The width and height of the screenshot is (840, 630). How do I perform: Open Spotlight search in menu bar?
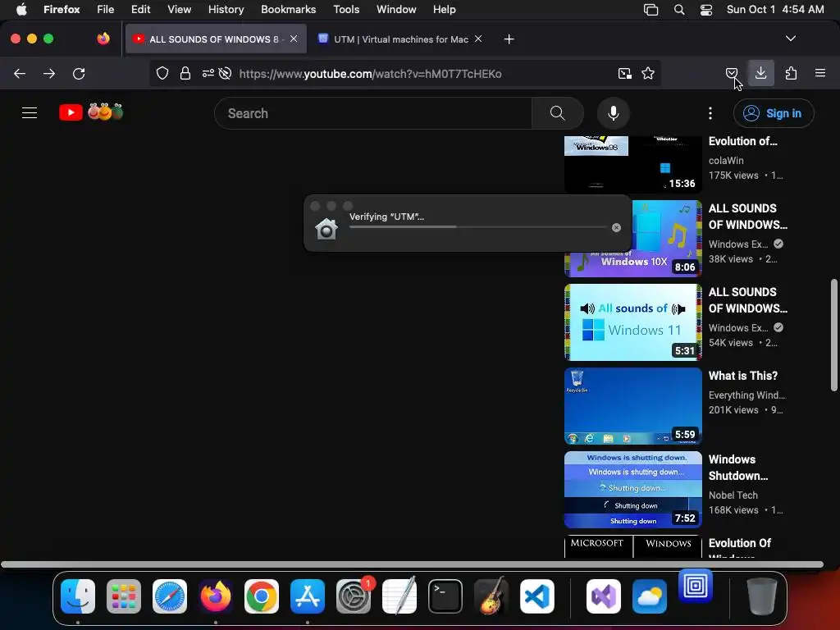coord(678,10)
